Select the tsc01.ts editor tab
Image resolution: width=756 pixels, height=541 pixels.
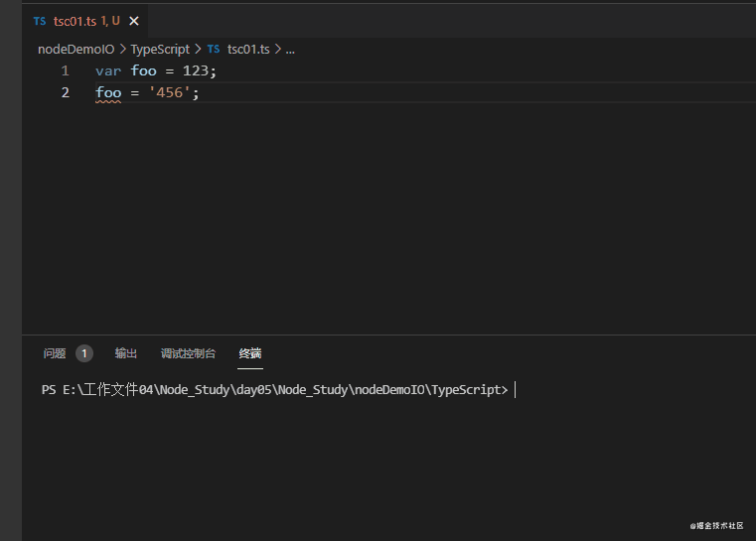click(85, 21)
